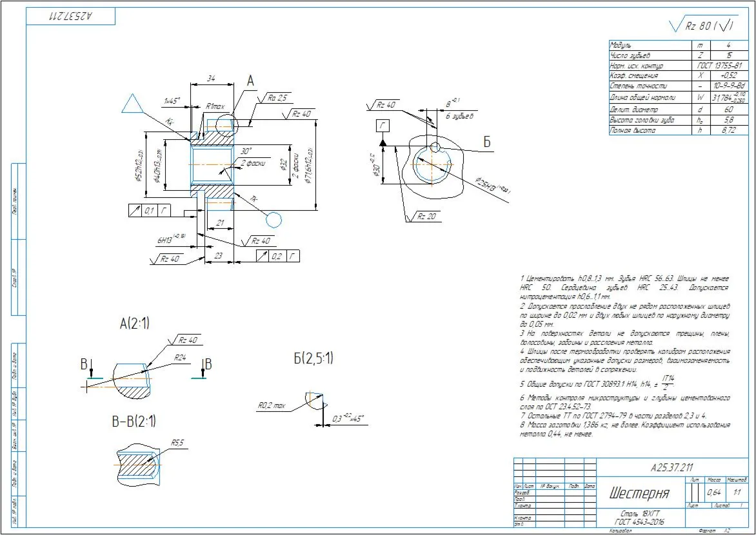Select the detail view label Б(2,5:1)
Viewport: 756px width, 535px height.
pyautogui.click(x=313, y=358)
